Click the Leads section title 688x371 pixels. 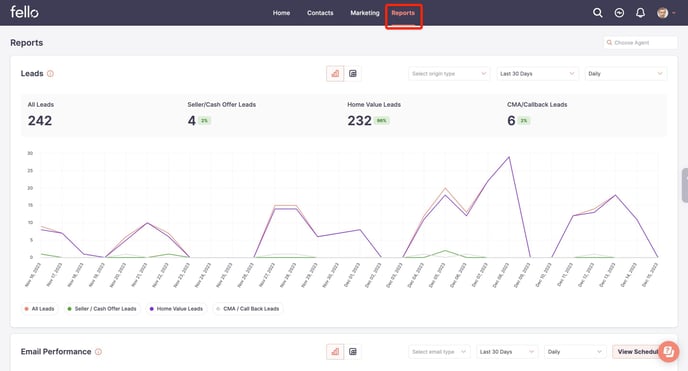32,73
